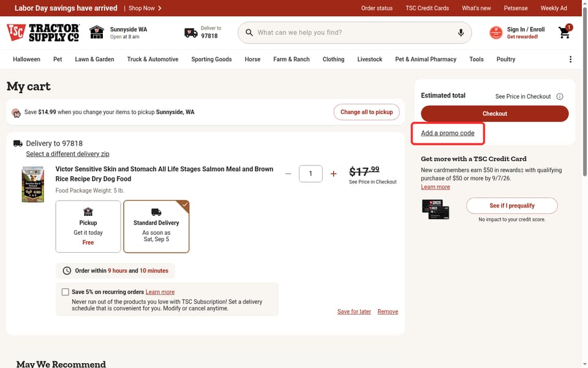The width and height of the screenshot is (588, 368).
Task: Click the delivery truck icon near Deliver to
Action: click(x=191, y=33)
